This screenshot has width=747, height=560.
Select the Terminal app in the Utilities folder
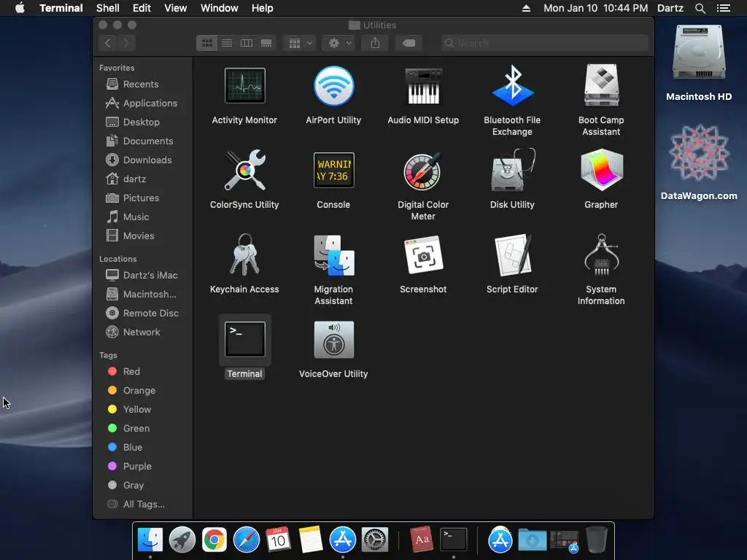point(244,339)
